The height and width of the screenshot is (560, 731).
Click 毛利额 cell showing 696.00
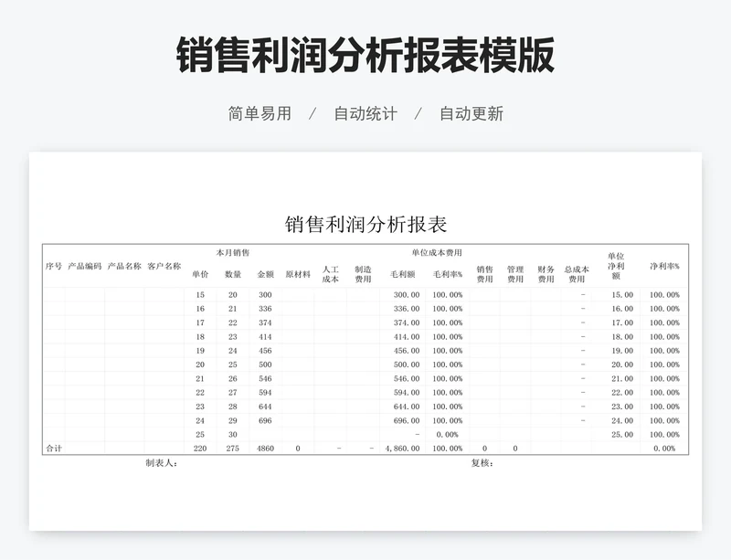click(x=407, y=420)
